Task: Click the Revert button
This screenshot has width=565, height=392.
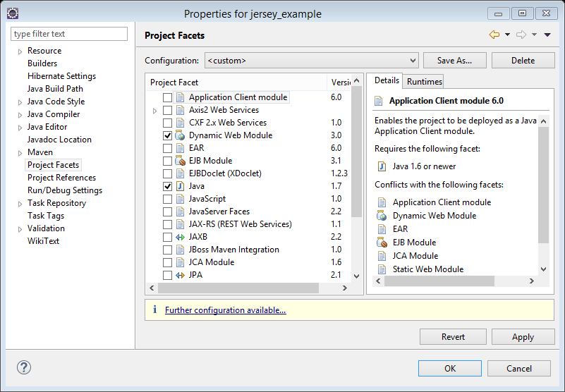Action: (453, 337)
